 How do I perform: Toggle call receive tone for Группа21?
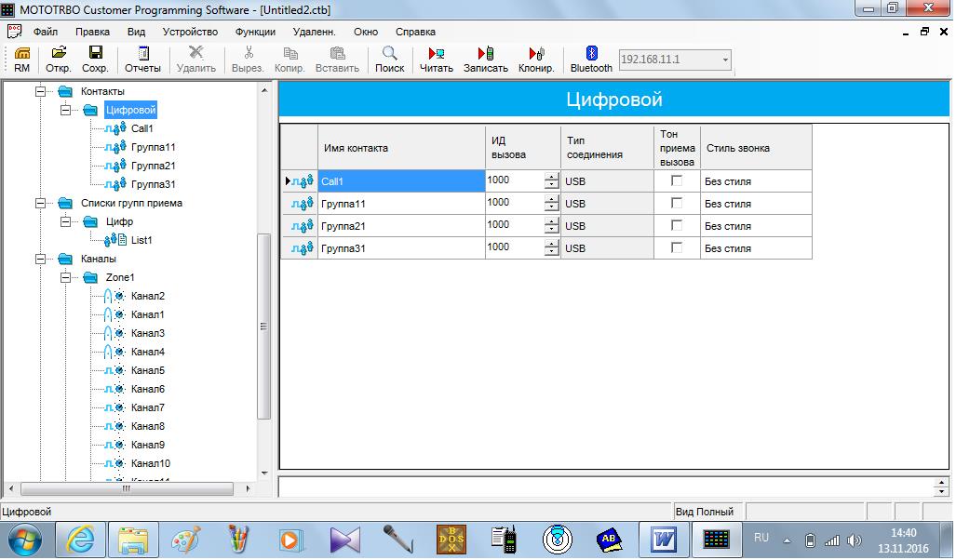[x=676, y=225]
